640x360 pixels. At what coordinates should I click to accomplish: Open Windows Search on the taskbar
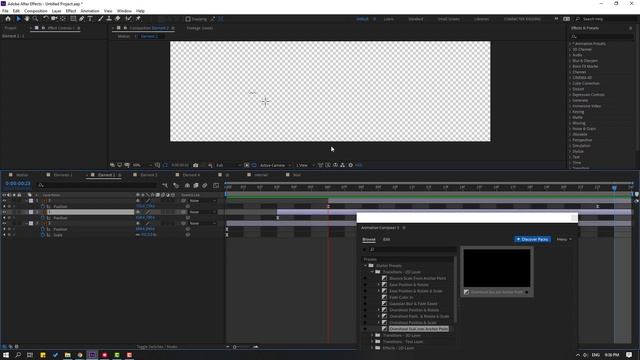[18, 355]
